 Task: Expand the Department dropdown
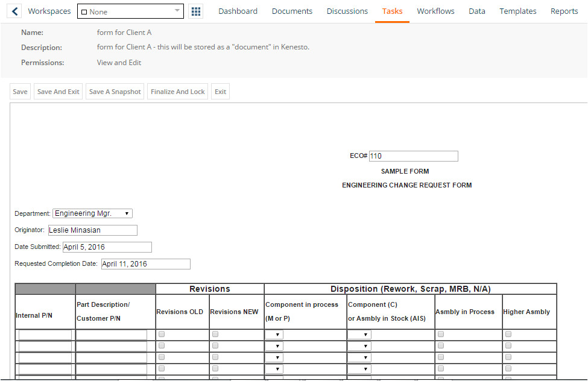pos(92,213)
